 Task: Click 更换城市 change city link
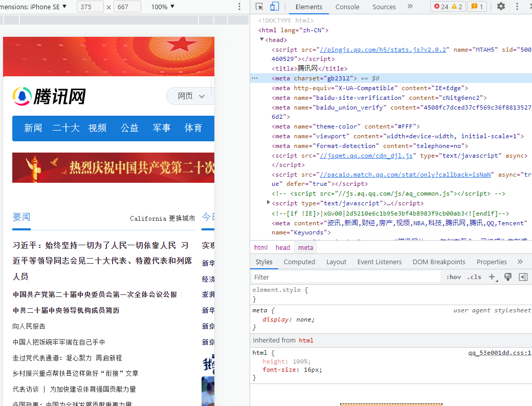[x=182, y=218]
